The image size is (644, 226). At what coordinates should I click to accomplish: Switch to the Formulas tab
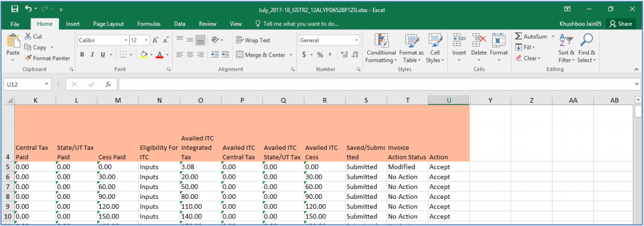tap(148, 24)
